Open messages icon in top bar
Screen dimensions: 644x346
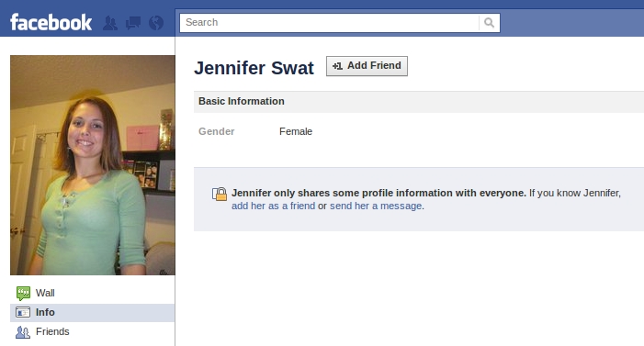click(133, 23)
